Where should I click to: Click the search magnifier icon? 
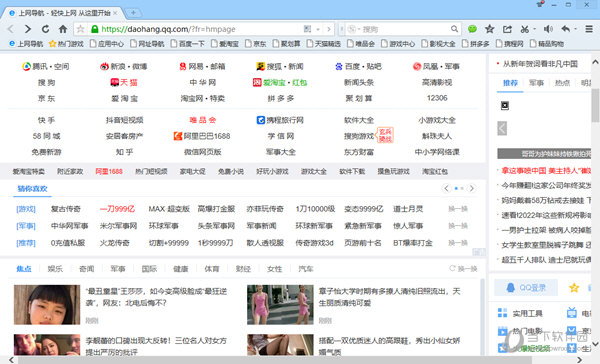click(x=454, y=29)
